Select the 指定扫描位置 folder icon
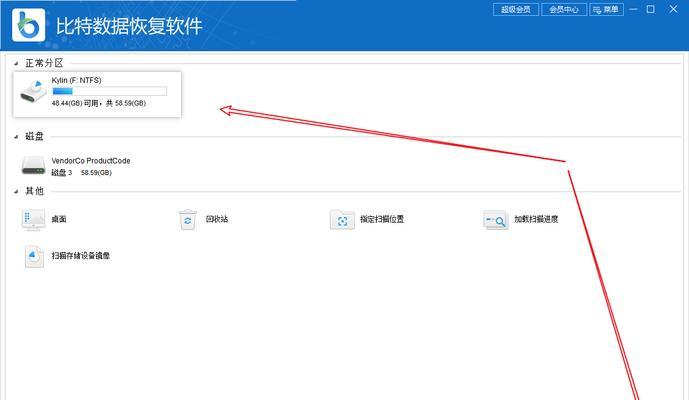Screen dimensions: 689x400 tap(342, 219)
